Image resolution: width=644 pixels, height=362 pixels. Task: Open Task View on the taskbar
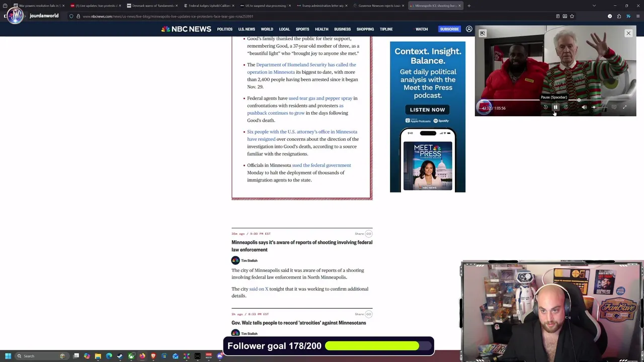click(76, 356)
